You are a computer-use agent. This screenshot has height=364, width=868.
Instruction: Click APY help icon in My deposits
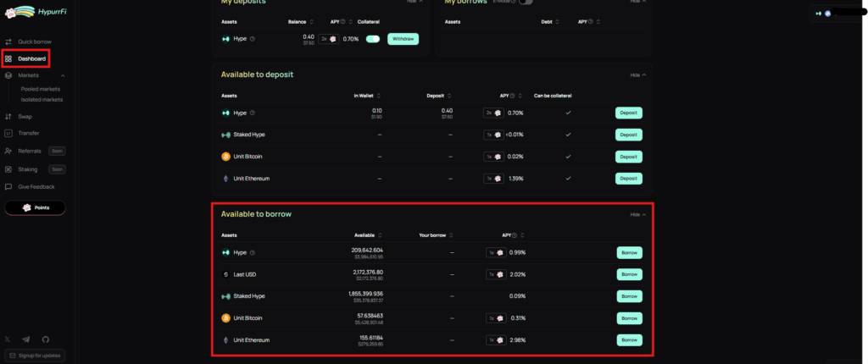[342, 22]
